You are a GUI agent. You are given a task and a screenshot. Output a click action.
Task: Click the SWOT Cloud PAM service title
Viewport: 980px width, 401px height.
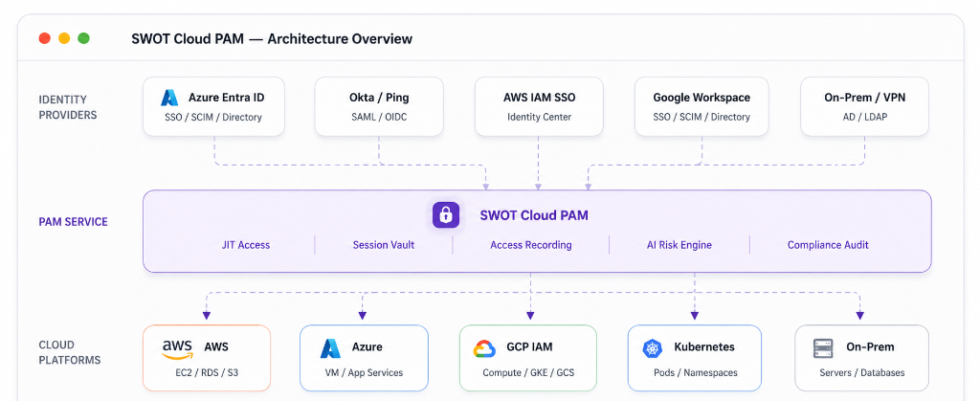point(534,215)
